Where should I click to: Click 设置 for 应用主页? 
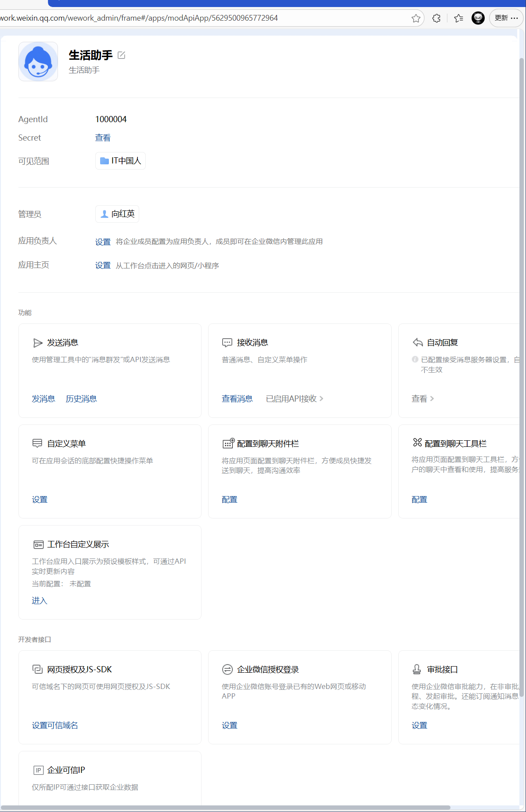[x=103, y=265]
